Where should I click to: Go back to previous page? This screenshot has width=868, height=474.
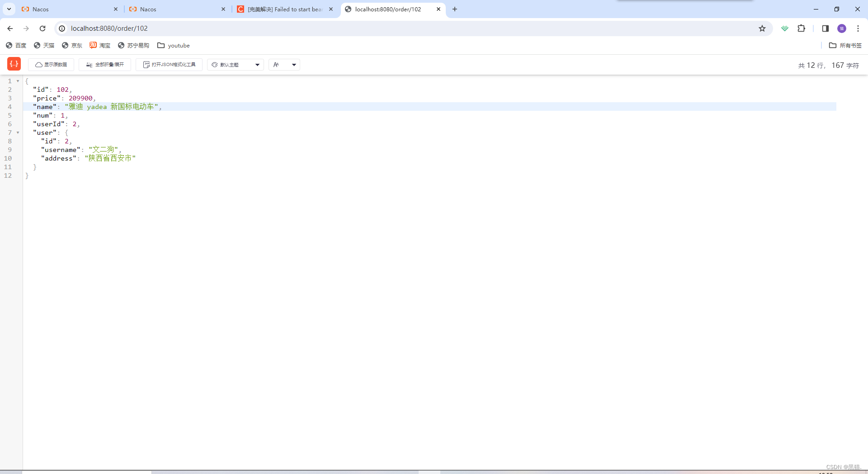tap(10, 28)
